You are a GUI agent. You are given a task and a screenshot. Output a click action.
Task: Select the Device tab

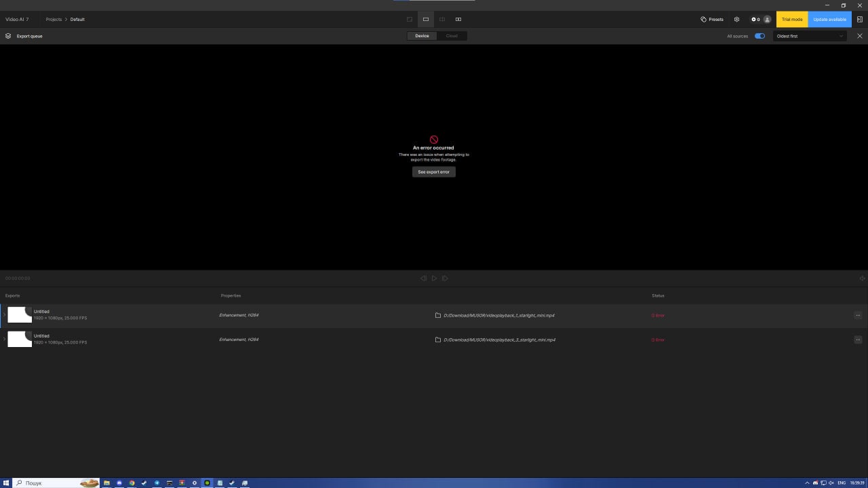[422, 36]
